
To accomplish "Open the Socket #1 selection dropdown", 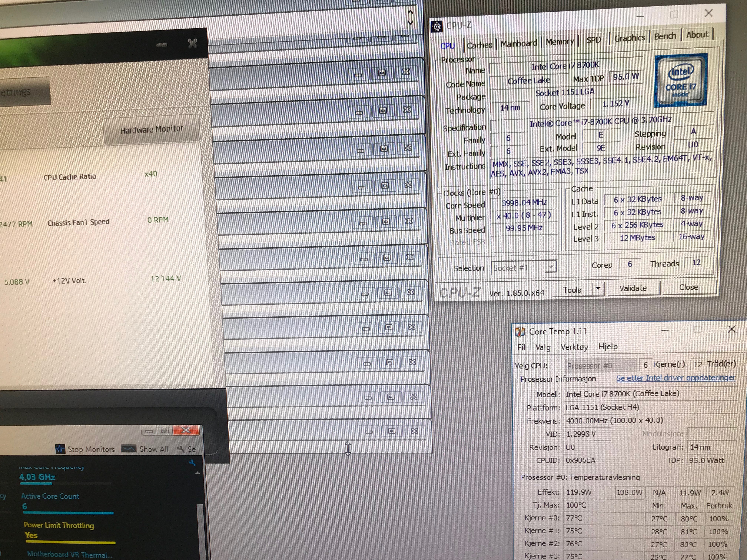I will click(523, 268).
